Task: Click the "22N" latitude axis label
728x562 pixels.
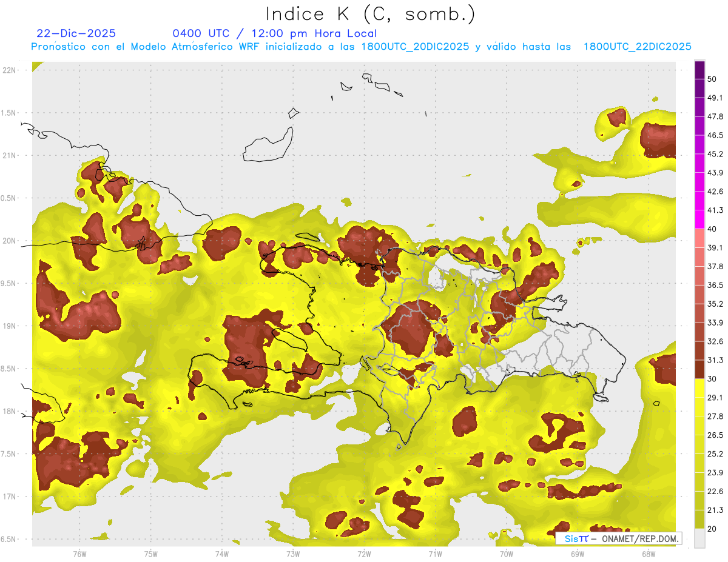Action: (9, 70)
